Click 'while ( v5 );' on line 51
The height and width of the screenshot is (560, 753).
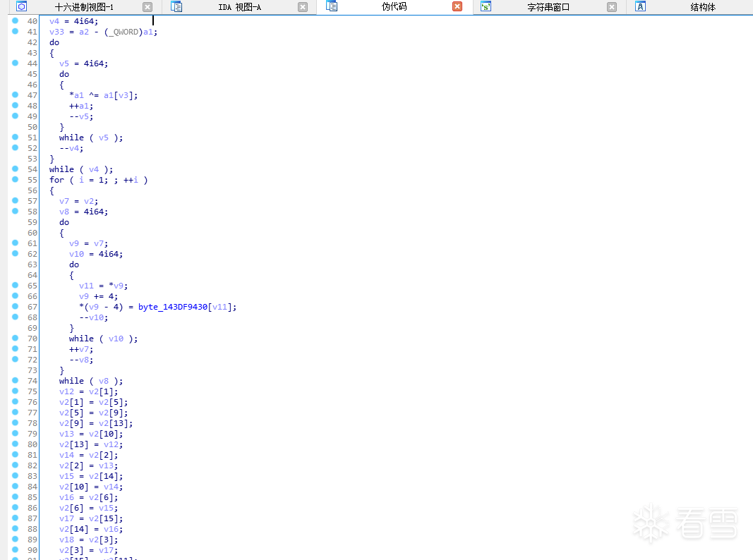pyautogui.click(x=91, y=138)
